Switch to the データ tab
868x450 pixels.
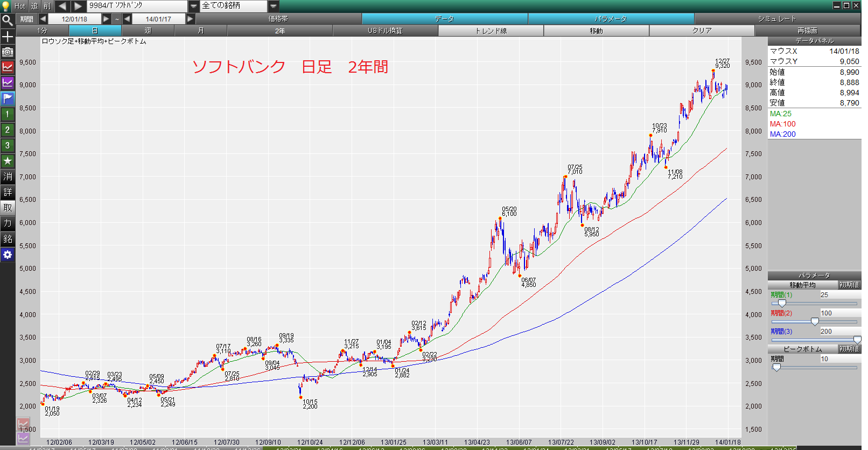pos(445,19)
